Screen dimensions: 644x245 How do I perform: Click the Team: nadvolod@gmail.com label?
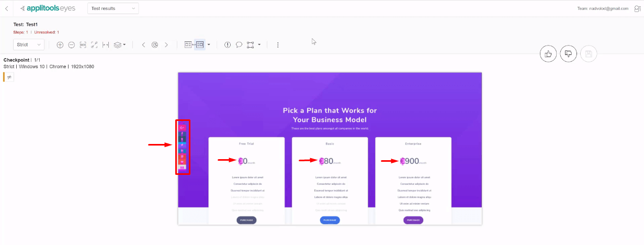click(603, 8)
